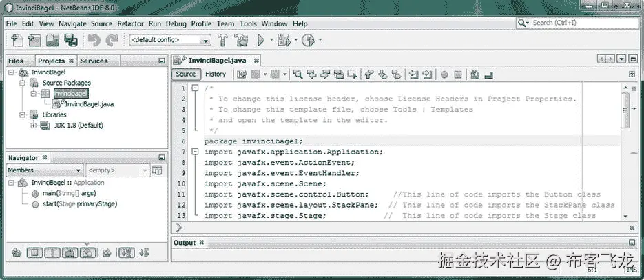
Task: Run the project with the play icon
Action: (x=261, y=40)
